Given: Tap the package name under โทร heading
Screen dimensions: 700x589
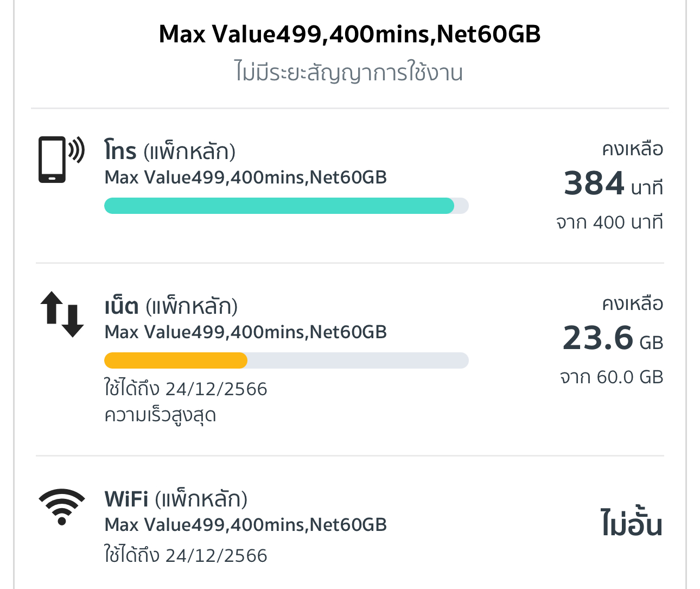Looking at the screenshot, I should point(245,177).
